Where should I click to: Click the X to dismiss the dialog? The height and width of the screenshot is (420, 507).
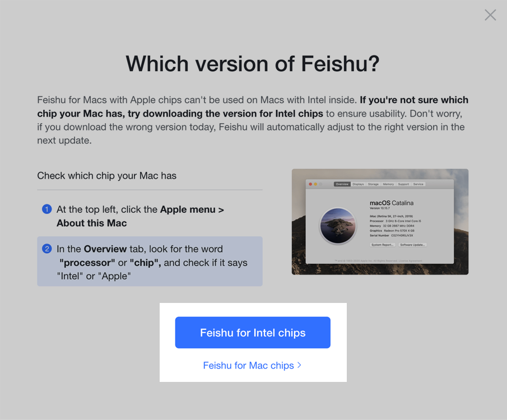(490, 15)
